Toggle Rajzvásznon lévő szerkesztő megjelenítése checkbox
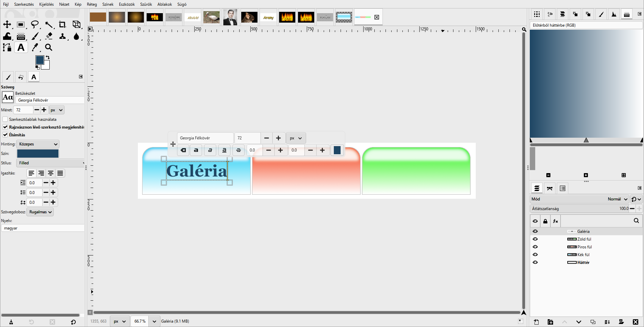 pyautogui.click(x=5, y=127)
